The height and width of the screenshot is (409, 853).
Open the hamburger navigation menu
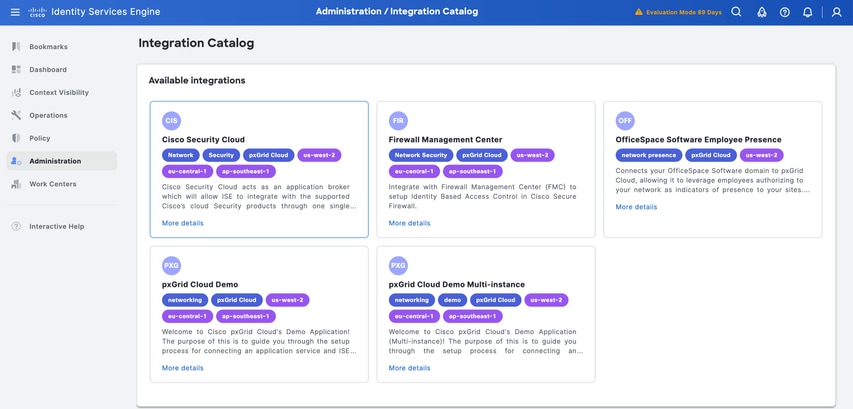(15, 12)
